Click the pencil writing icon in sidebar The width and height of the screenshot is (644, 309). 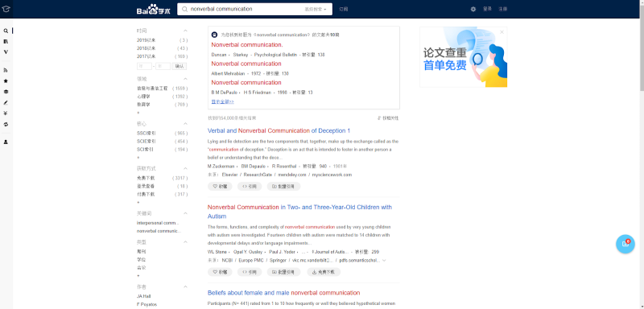pos(6,102)
